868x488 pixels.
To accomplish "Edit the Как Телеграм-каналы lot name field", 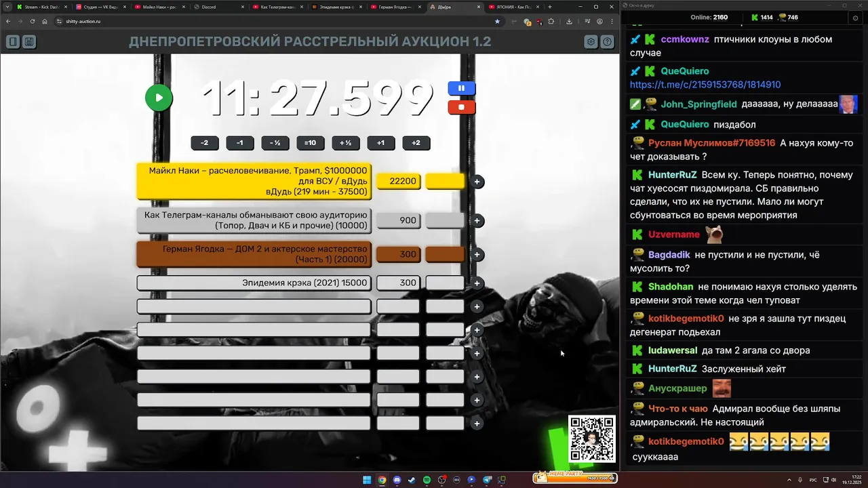I will pos(254,220).
